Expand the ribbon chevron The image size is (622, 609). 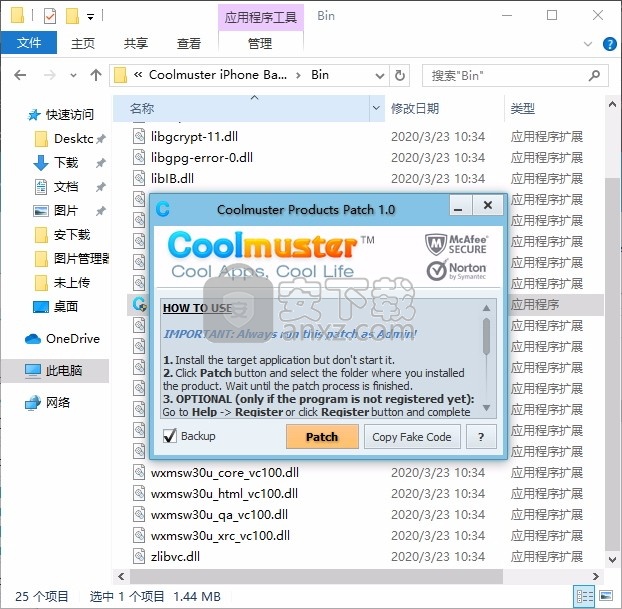click(x=588, y=44)
